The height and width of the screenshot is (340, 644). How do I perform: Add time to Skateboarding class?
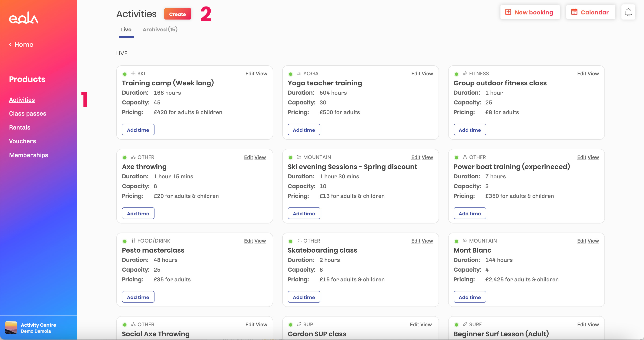(304, 297)
